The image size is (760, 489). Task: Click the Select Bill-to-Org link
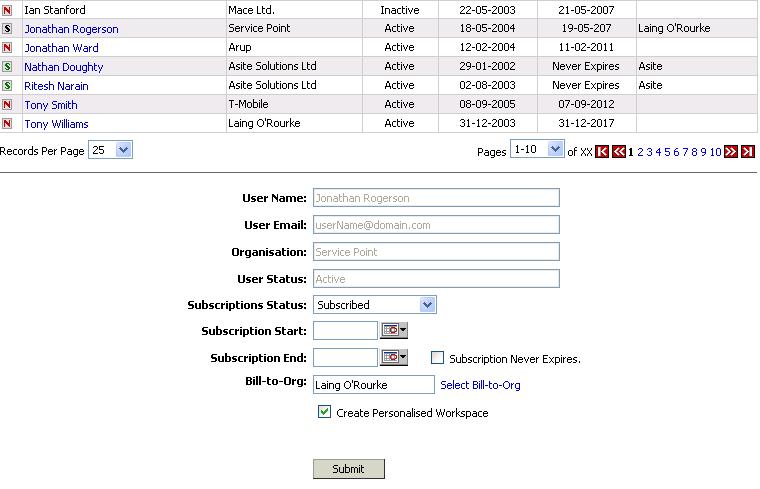point(480,385)
